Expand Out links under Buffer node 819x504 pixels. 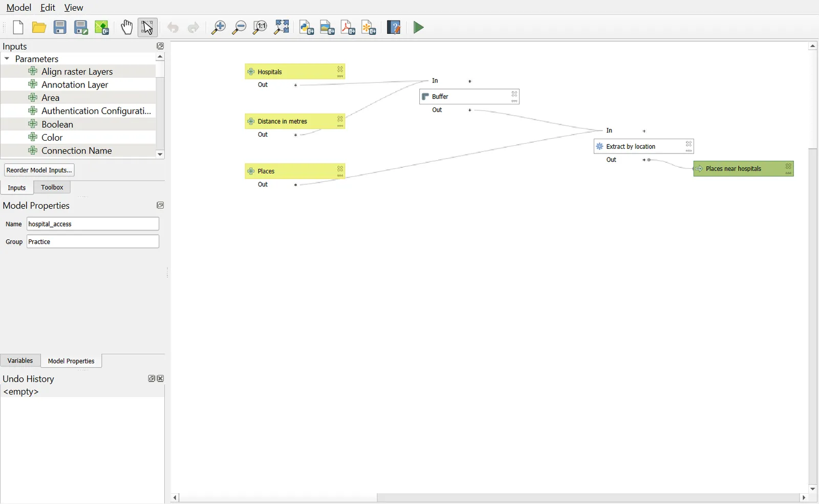coord(470,110)
